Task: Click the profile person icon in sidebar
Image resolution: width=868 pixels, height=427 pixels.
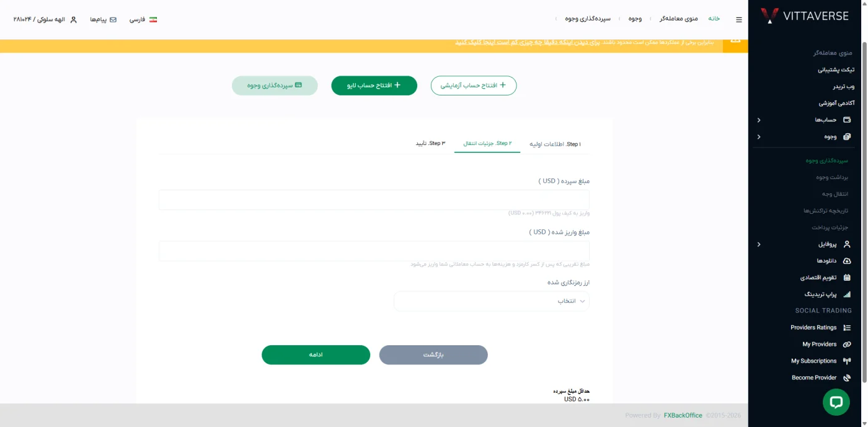Action: pyautogui.click(x=847, y=244)
